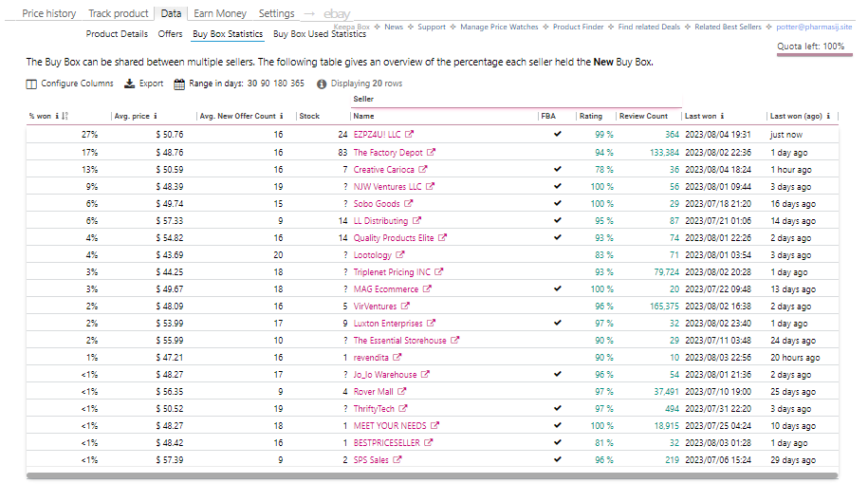This screenshot has height=502, width=868.
Task: Open the account email menu potter@pharmasij.site
Action: point(813,28)
